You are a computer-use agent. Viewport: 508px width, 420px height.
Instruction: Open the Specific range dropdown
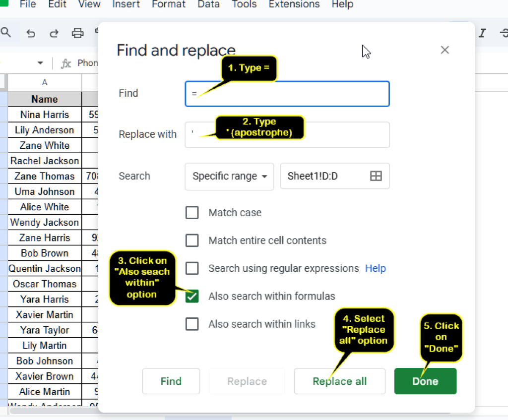[x=229, y=176]
